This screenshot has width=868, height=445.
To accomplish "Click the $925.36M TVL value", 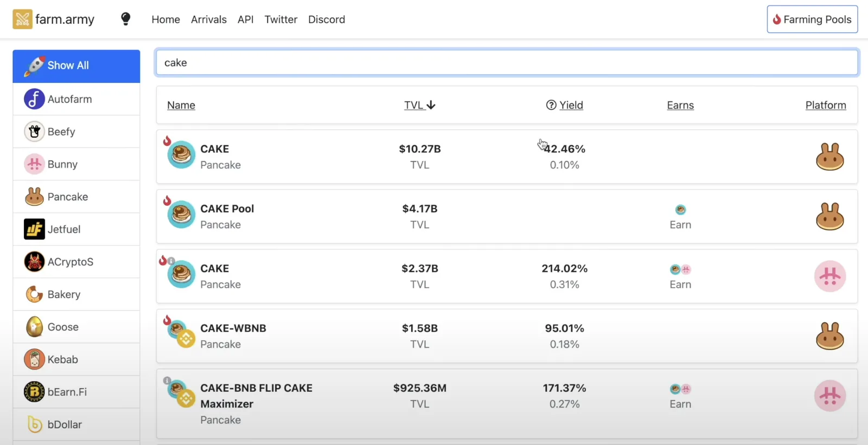I will pos(420,388).
